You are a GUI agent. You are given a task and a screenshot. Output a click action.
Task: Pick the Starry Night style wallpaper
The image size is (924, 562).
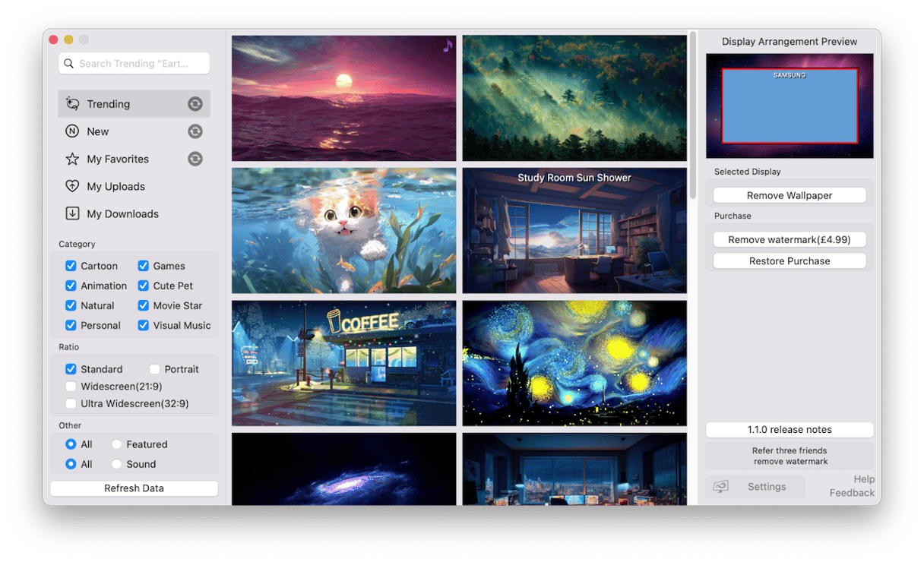coord(574,363)
